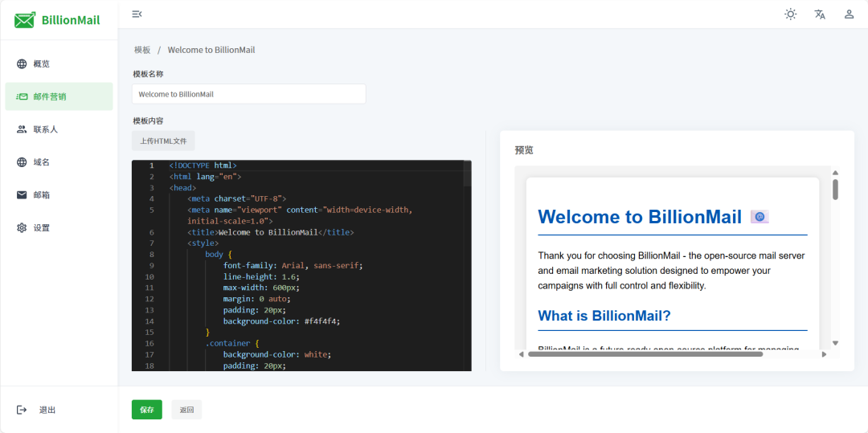The image size is (868, 433).
Task: Open the user account icon
Action: 849,14
